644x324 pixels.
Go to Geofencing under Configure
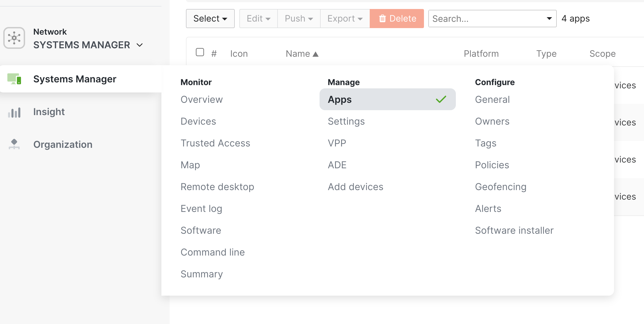coord(501,187)
